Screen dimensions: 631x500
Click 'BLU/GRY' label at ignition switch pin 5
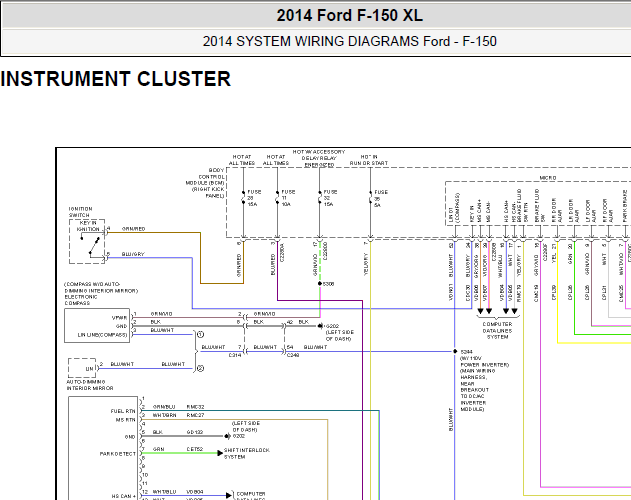pos(133,254)
